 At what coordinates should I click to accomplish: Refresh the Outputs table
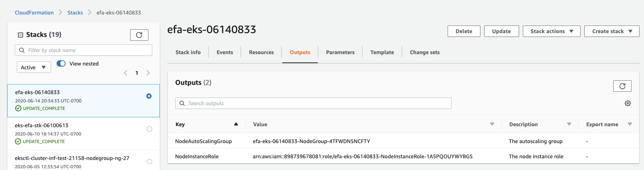tap(622, 86)
